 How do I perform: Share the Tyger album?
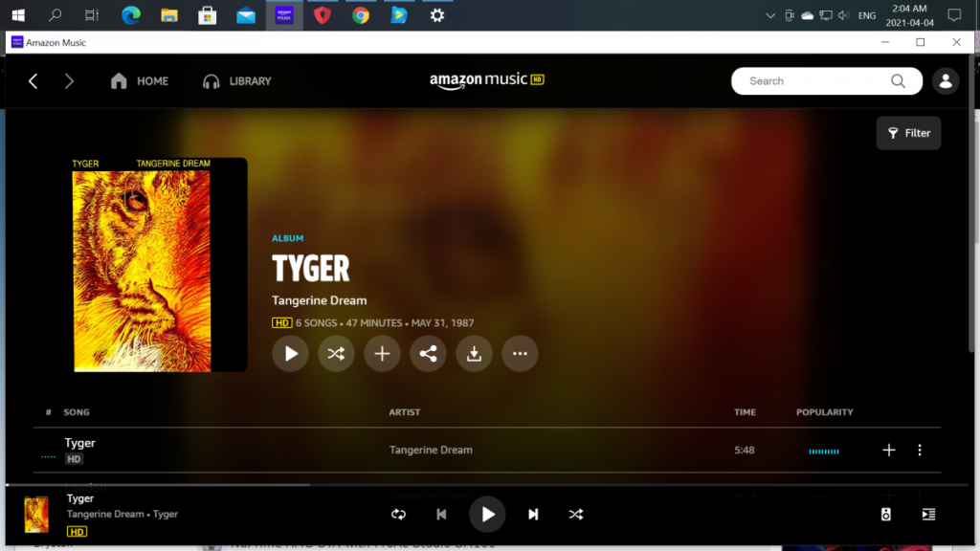428,354
